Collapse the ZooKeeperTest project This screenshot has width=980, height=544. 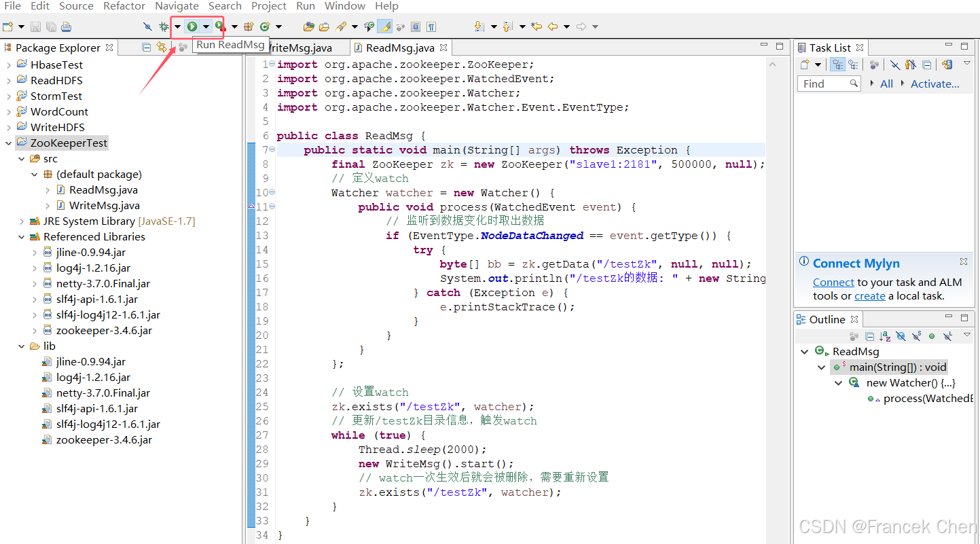(x=8, y=143)
